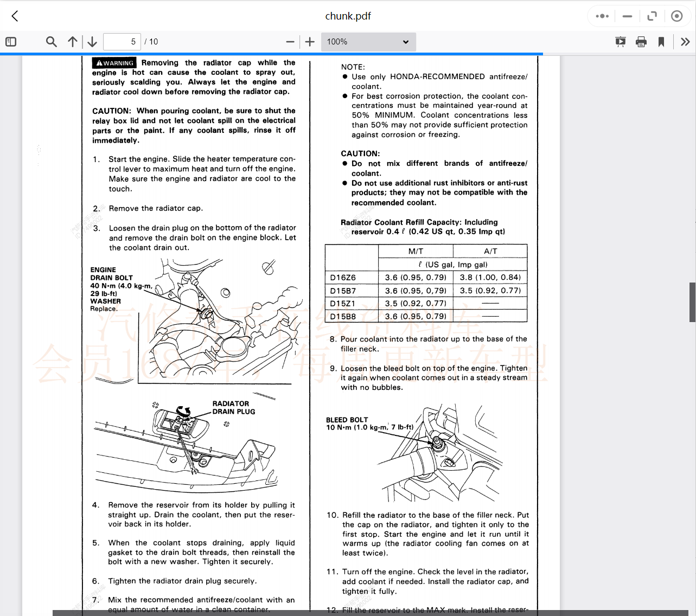Image resolution: width=696 pixels, height=616 pixels.
Task: Click the minimize dash in the title bar
Action: (628, 16)
